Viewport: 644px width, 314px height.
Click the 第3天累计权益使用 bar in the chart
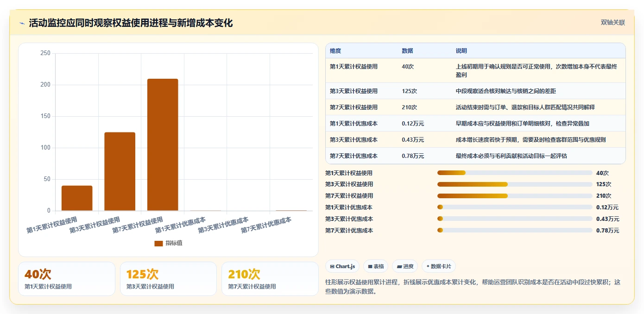click(x=120, y=171)
